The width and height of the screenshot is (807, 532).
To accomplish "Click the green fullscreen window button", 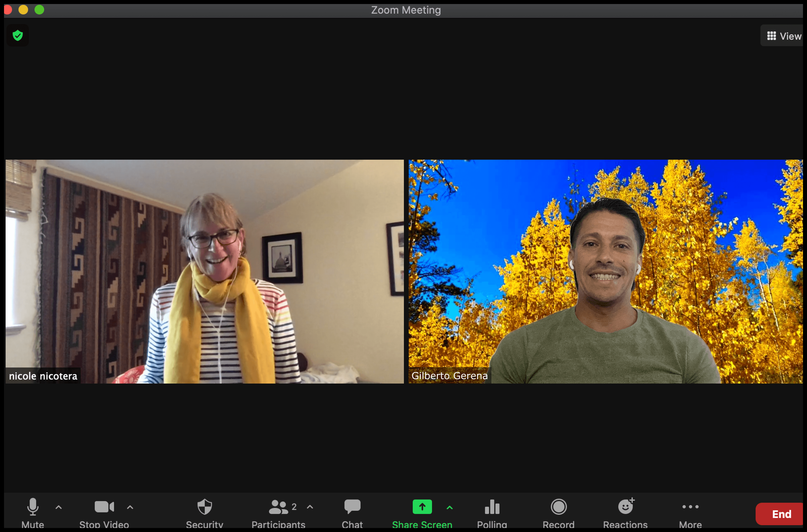I will click(x=39, y=10).
